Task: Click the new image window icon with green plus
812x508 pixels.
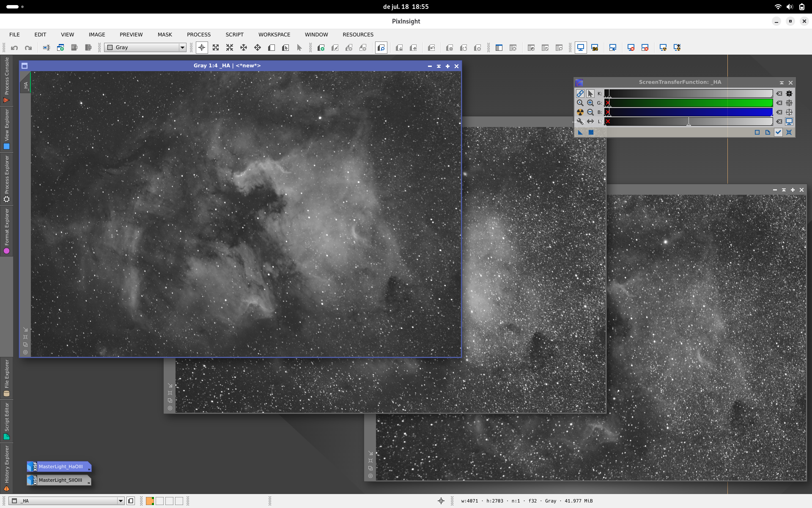Action: pyautogui.click(x=60, y=48)
